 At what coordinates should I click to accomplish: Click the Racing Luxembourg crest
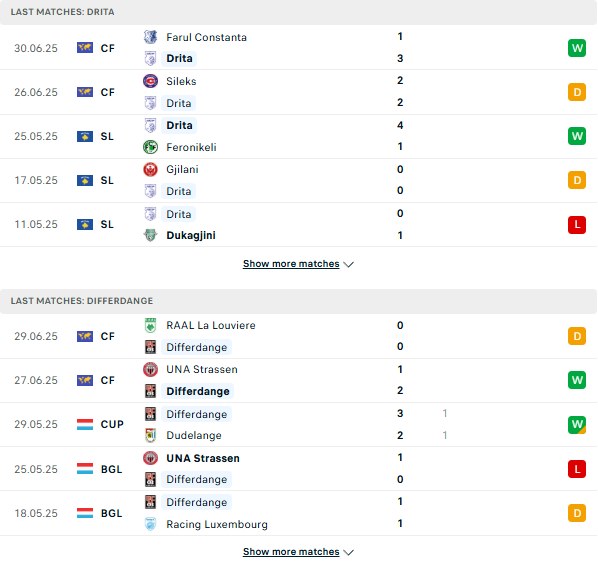click(150, 524)
